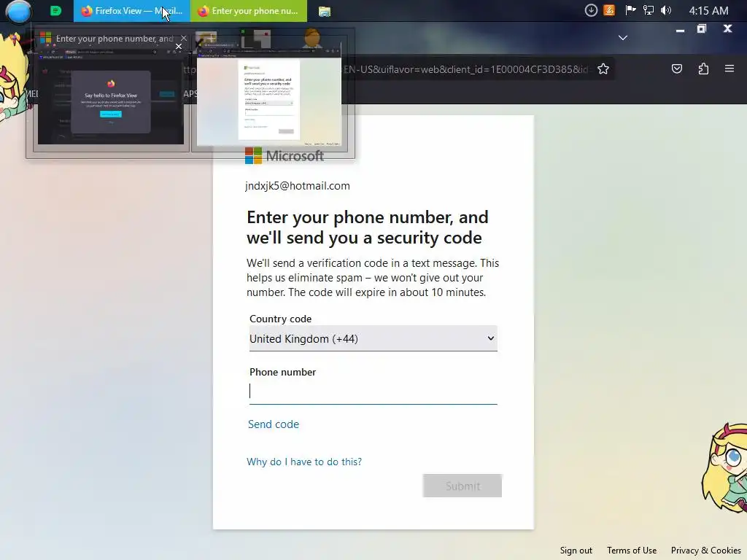Open the Firefox hamburger application menu
This screenshot has width=747, height=560.
coord(729,69)
